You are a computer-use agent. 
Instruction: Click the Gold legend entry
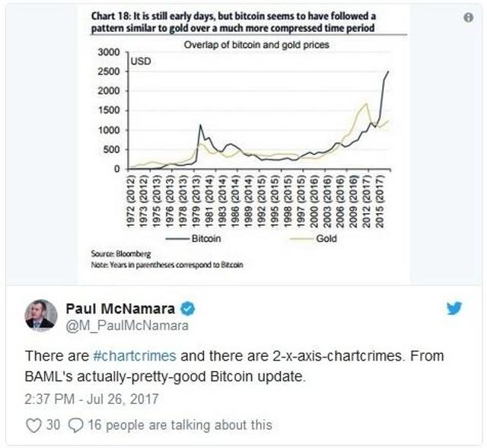click(x=313, y=238)
